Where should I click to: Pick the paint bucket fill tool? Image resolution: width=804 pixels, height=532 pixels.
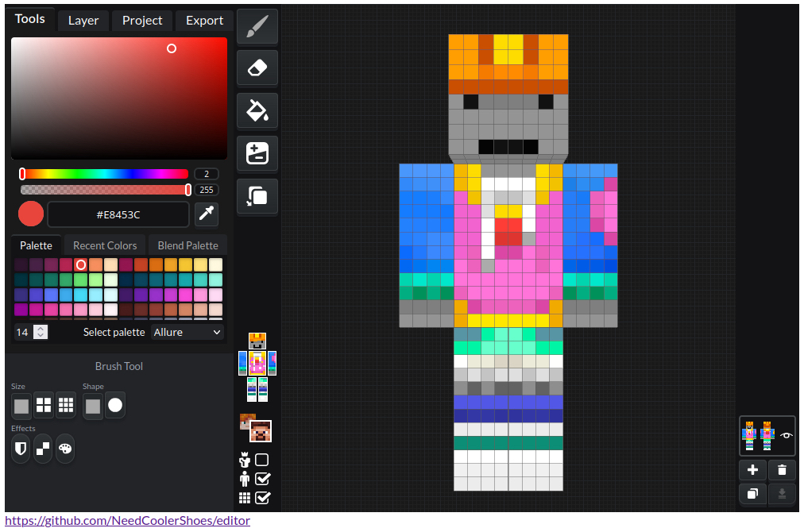(257, 110)
